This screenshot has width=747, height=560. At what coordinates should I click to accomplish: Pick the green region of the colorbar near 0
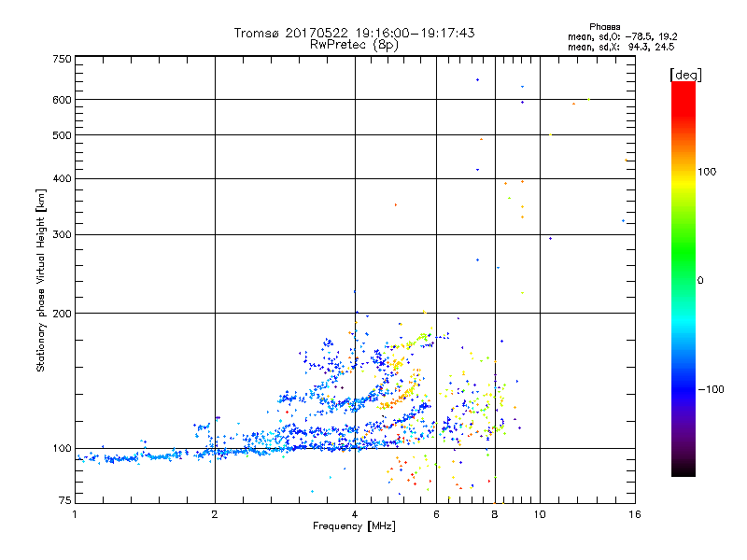click(684, 269)
